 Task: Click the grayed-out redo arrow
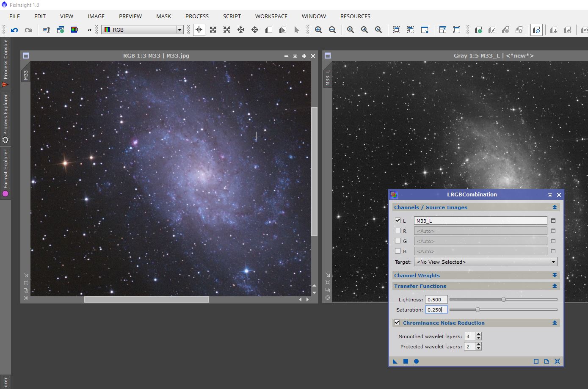click(x=28, y=30)
